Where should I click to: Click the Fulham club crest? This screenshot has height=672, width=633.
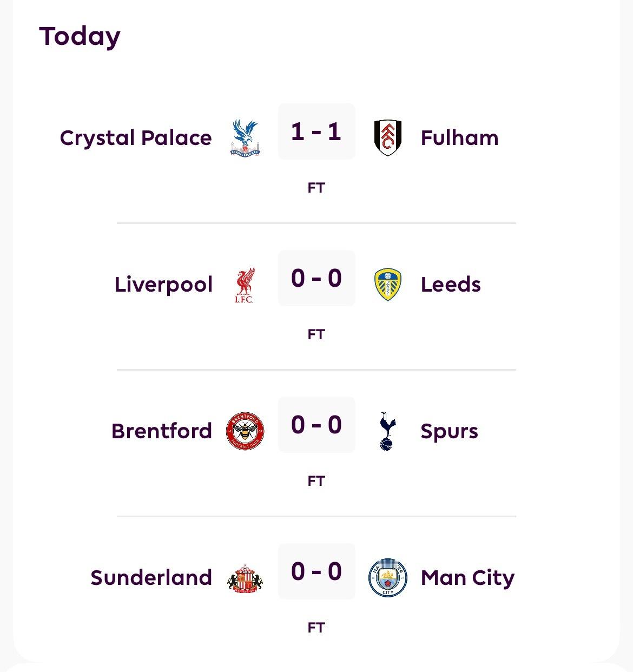(x=388, y=138)
